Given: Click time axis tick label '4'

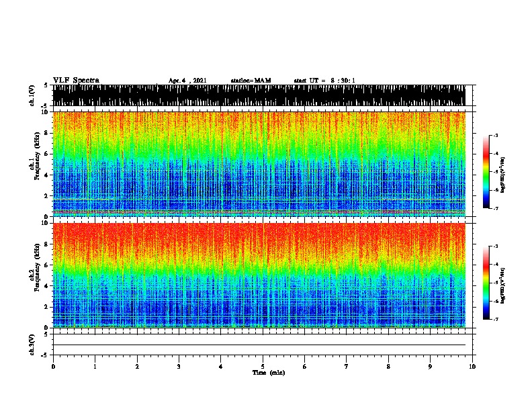Looking at the screenshot, I should (x=221, y=367).
